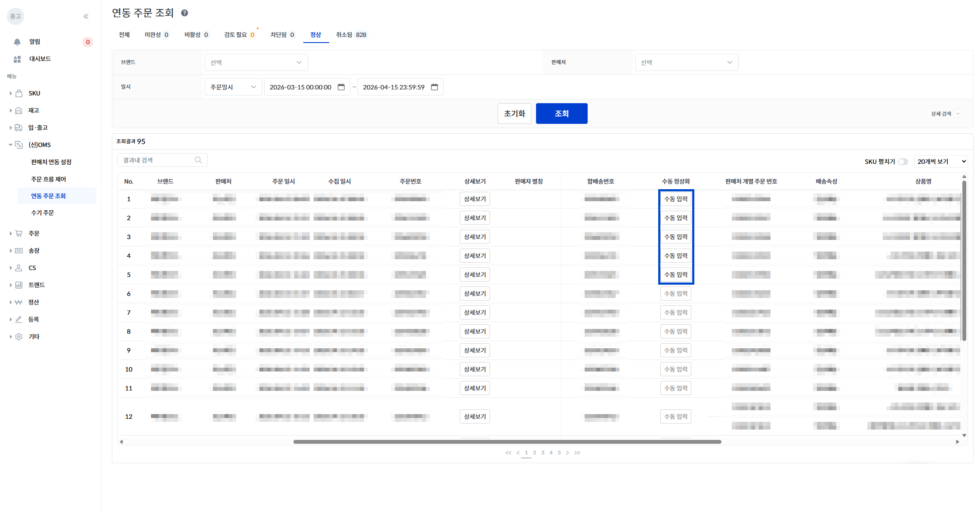Viewport: 980px width, 513px height.
Task: Open the 판매처 선택 dropdown
Action: pos(687,62)
